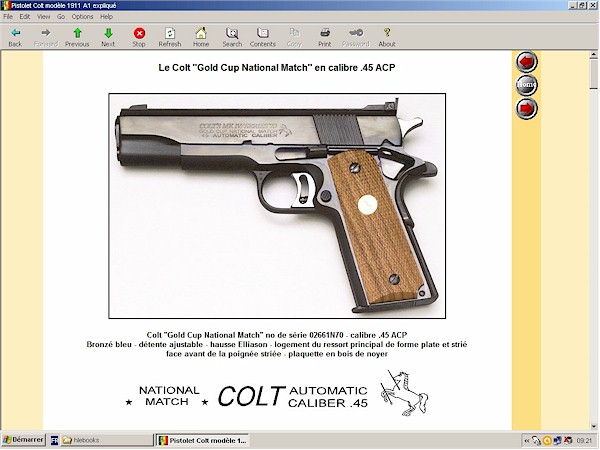Go to Previous page with green up arrow
600x450 pixels.
tap(77, 38)
